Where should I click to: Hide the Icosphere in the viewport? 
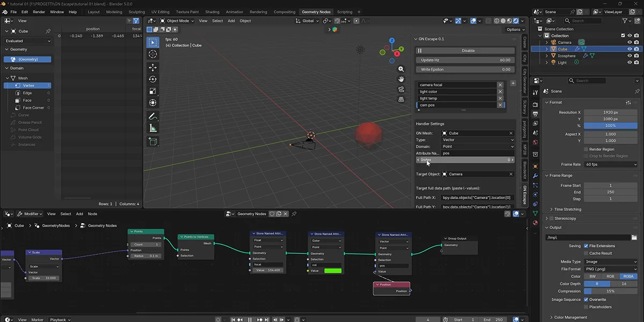[x=630, y=55]
